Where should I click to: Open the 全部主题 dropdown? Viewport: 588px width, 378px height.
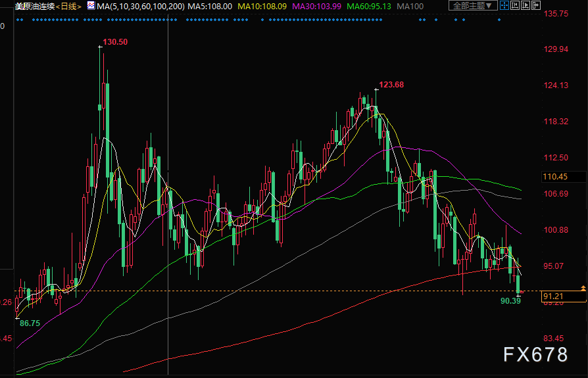click(x=473, y=6)
